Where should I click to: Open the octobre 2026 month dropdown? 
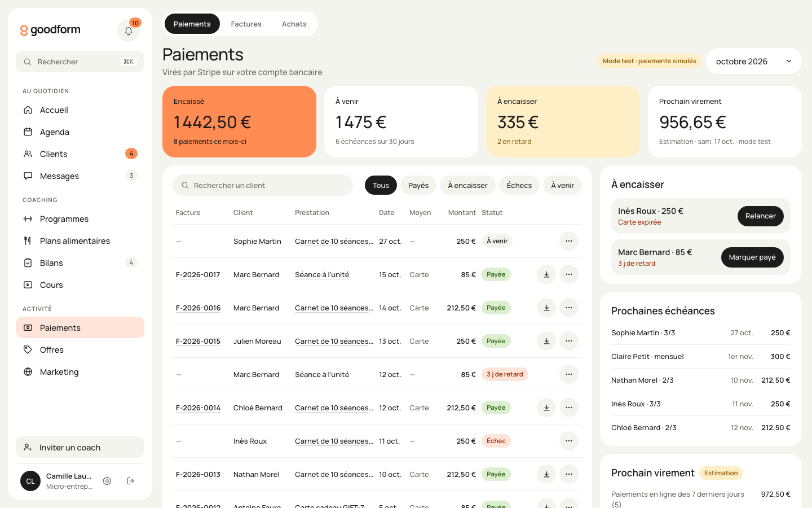coord(754,61)
